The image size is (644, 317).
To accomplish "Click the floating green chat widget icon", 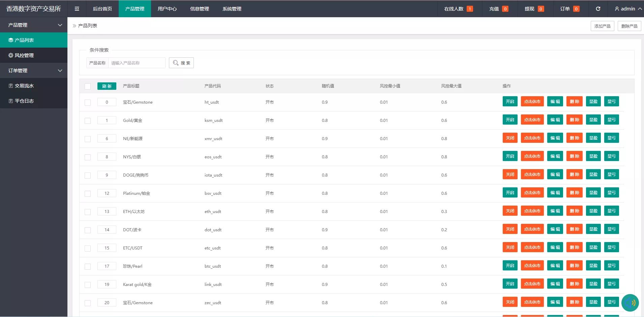I will 630,302.
